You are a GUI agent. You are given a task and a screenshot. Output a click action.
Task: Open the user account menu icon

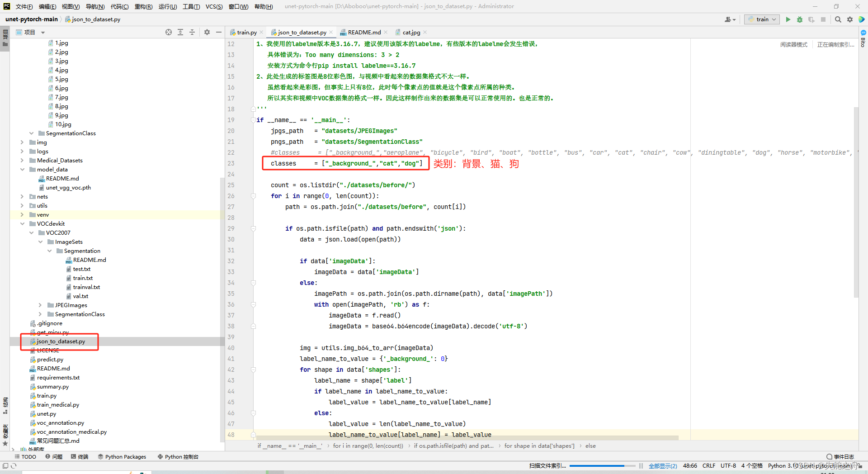[x=730, y=19]
